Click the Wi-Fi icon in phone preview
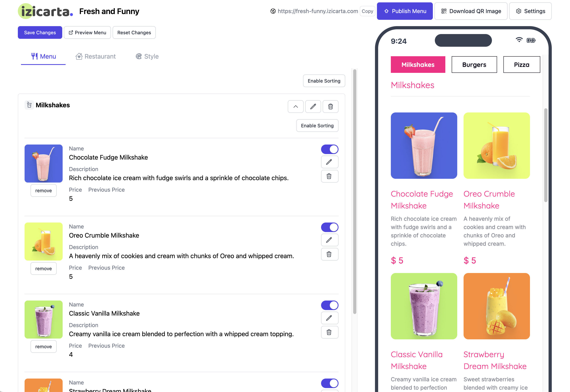The width and height of the screenshot is (570, 392). 519,40
